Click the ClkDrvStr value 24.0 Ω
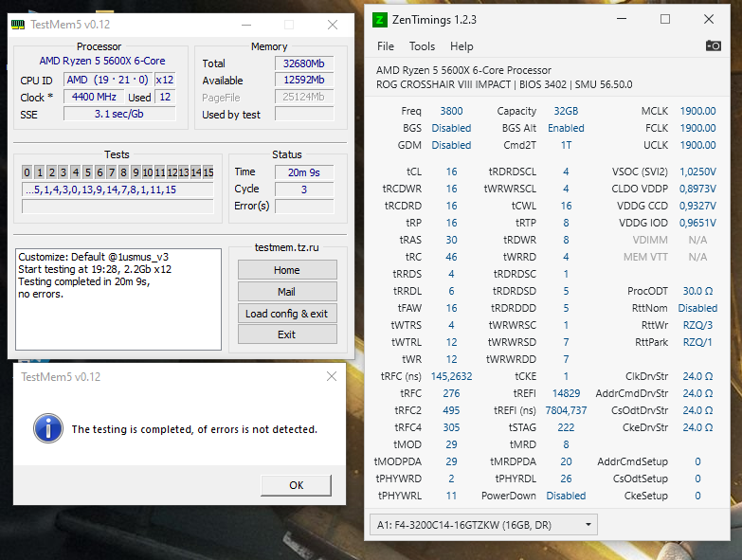742x560 pixels. [x=698, y=376]
